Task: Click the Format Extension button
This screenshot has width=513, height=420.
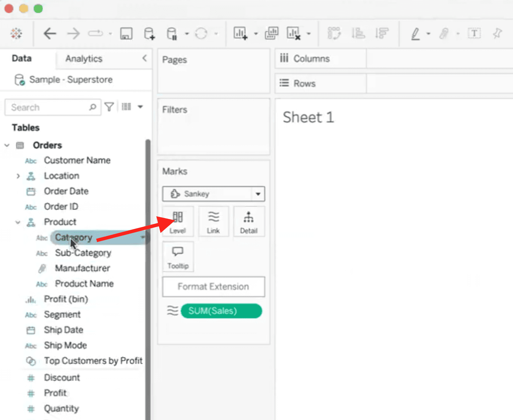Action: coord(213,287)
